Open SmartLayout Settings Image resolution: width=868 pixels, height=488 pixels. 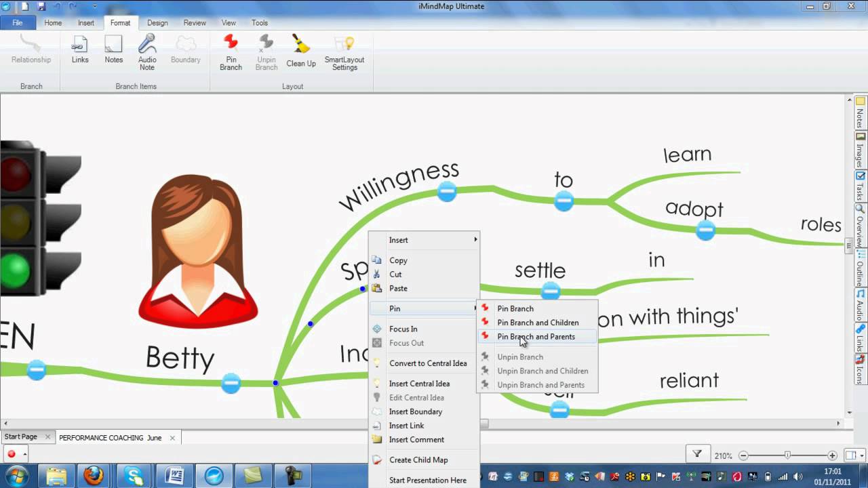click(344, 53)
